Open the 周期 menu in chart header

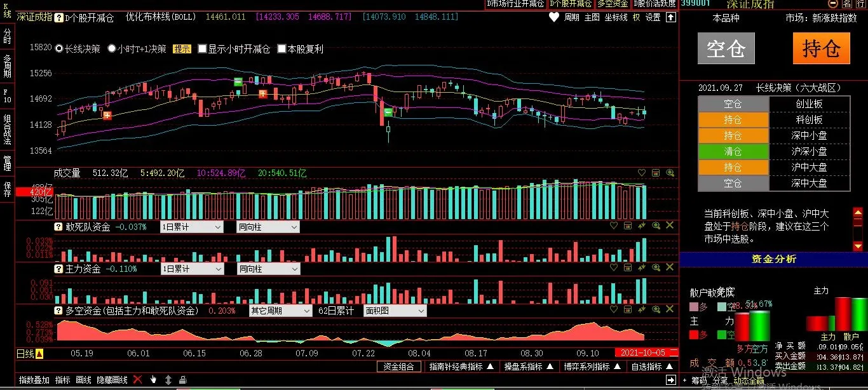pyautogui.click(x=572, y=18)
